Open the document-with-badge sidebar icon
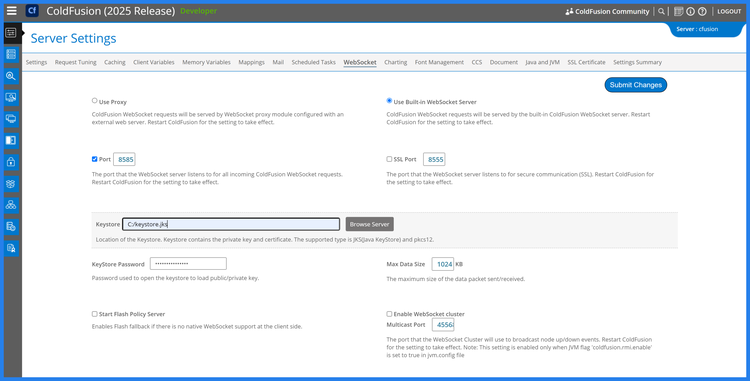This screenshot has height=381, width=750. [x=11, y=248]
